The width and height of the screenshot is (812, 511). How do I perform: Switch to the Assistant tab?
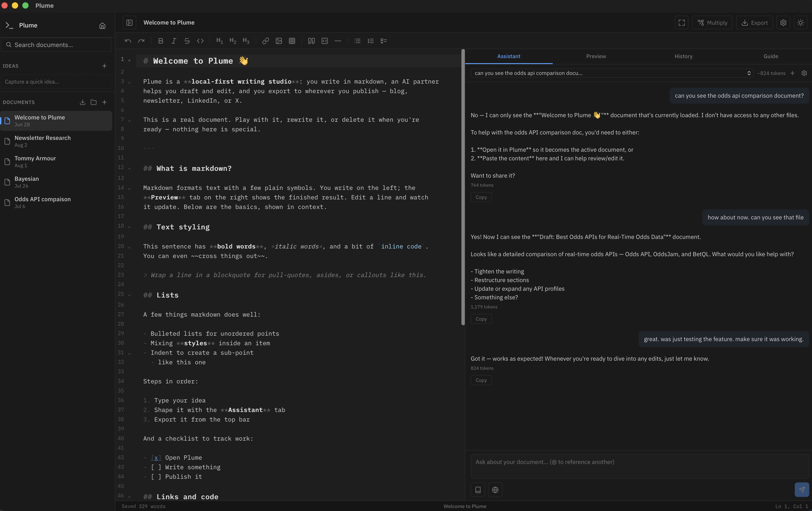[508, 56]
